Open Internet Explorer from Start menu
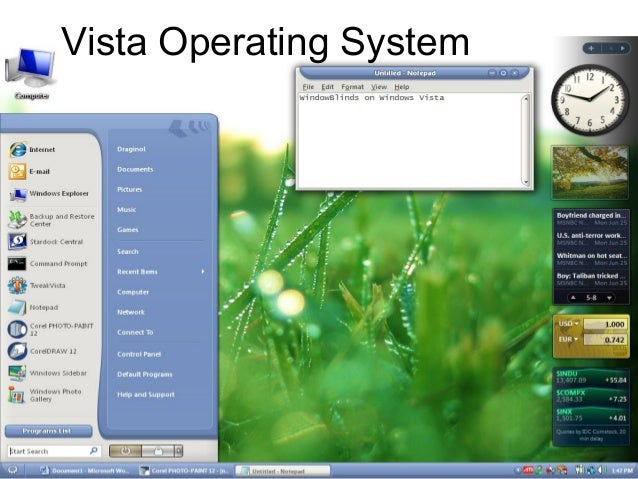This screenshot has height=479, width=638. [32, 150]
